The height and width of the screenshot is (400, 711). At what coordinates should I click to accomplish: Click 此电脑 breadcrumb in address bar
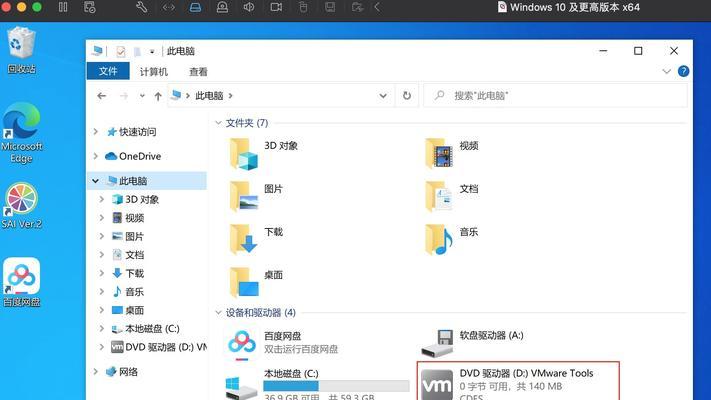(209, 96)
